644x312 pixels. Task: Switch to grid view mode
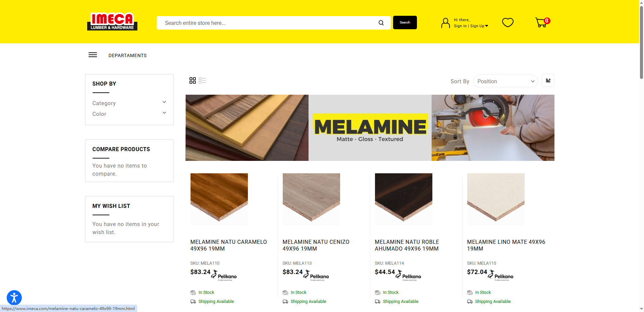[x=193, y=81]
